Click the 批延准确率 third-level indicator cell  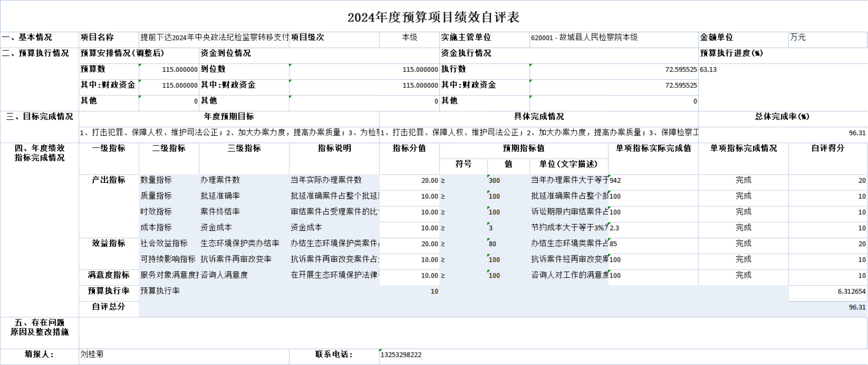(243, 196)
